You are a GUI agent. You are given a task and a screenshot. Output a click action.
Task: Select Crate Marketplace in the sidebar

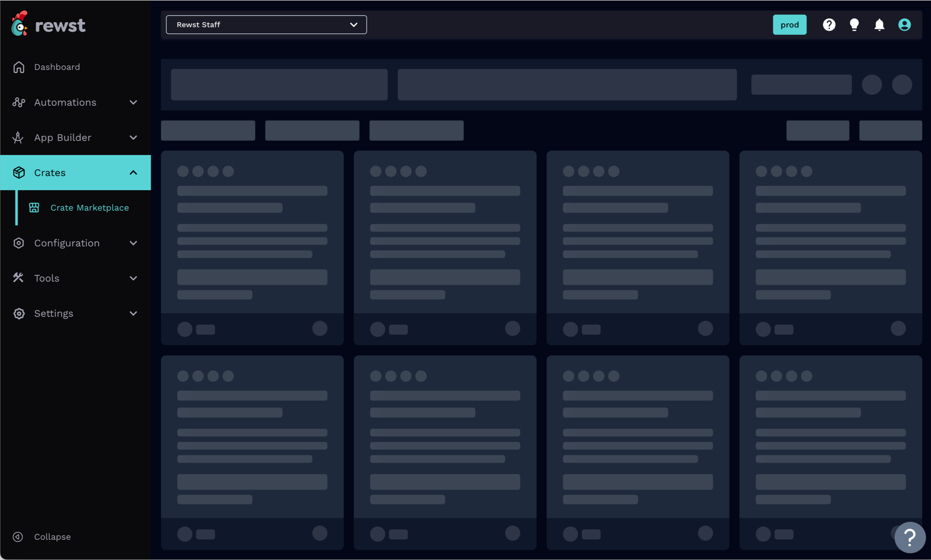(90, 208)
